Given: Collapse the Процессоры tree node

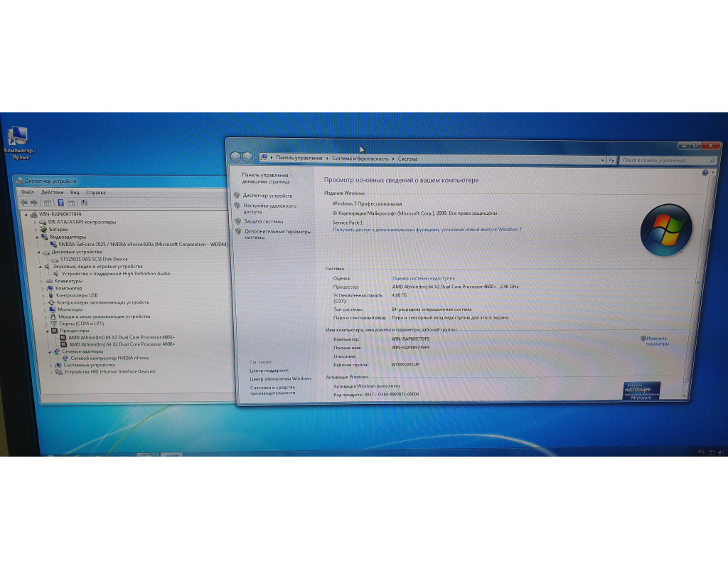Looking at the screenshot, I should 48,331.
